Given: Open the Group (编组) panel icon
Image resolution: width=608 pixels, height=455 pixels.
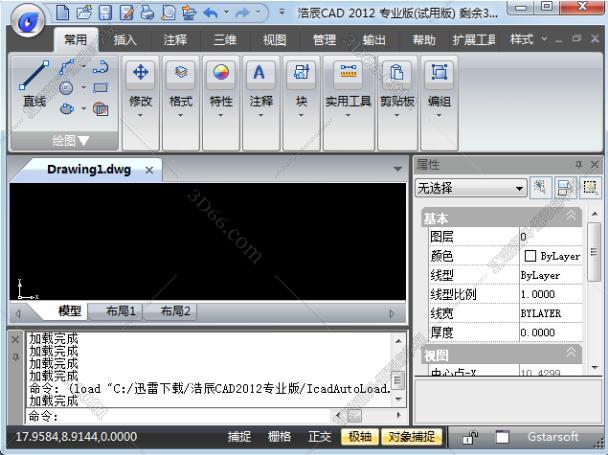Looking at the screenshot, I should (x=439, y=73).
